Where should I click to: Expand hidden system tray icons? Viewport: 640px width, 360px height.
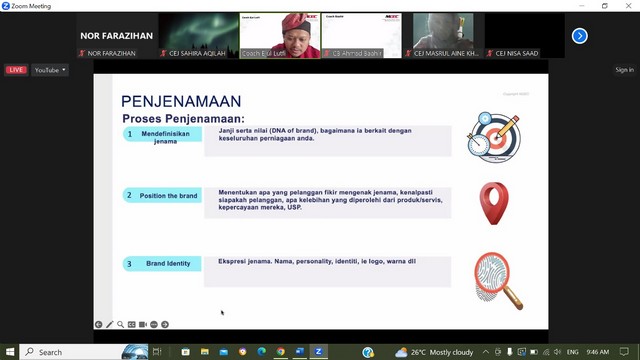(x=486, y=352)
